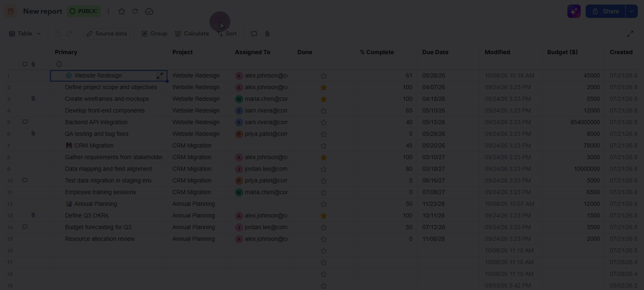
Task: Open the Share options dropdown arrow
Action: pyautogui.click(x=632, y=11)
